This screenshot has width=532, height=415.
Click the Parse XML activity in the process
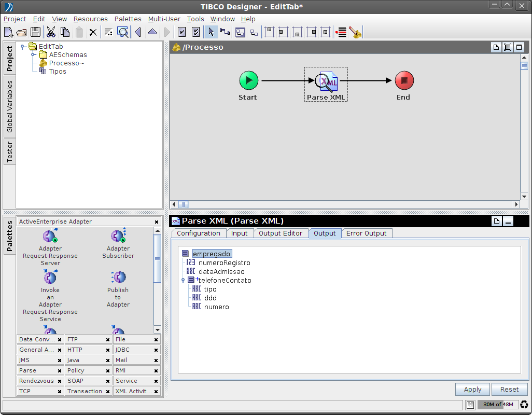pos(326,81)
